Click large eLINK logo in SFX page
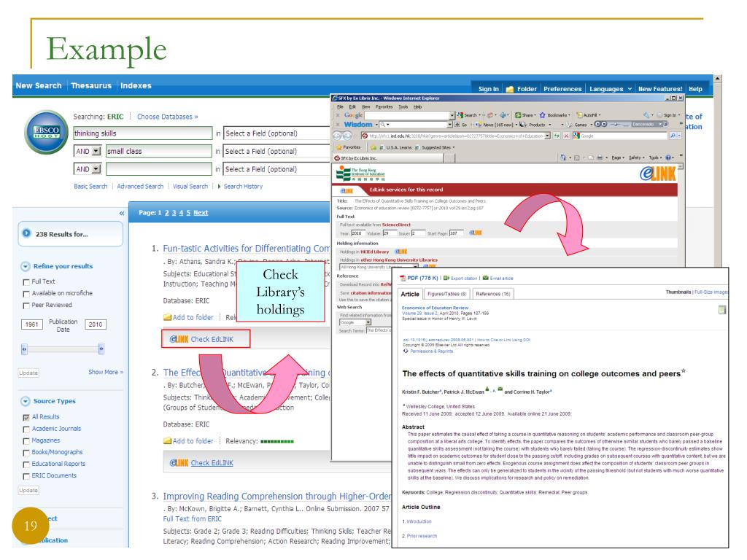The width and height of the screenshot is (747, 560). click(657, 174)
